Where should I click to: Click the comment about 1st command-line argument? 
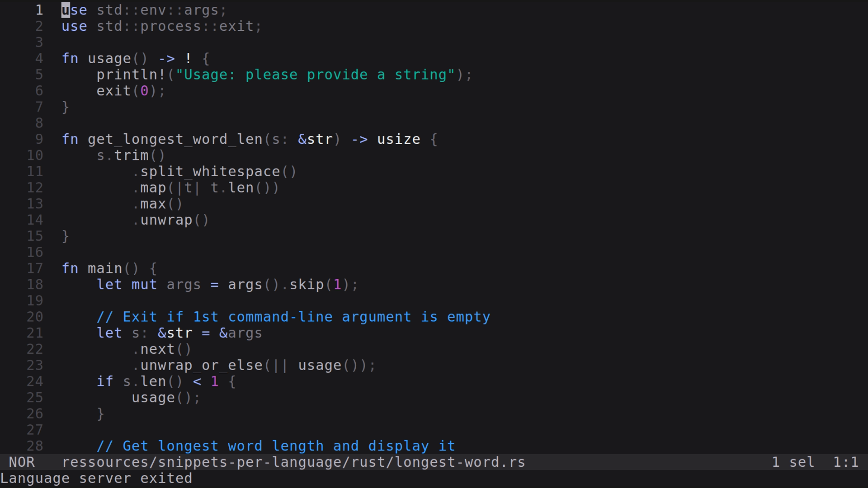click(x=293, y=317)
